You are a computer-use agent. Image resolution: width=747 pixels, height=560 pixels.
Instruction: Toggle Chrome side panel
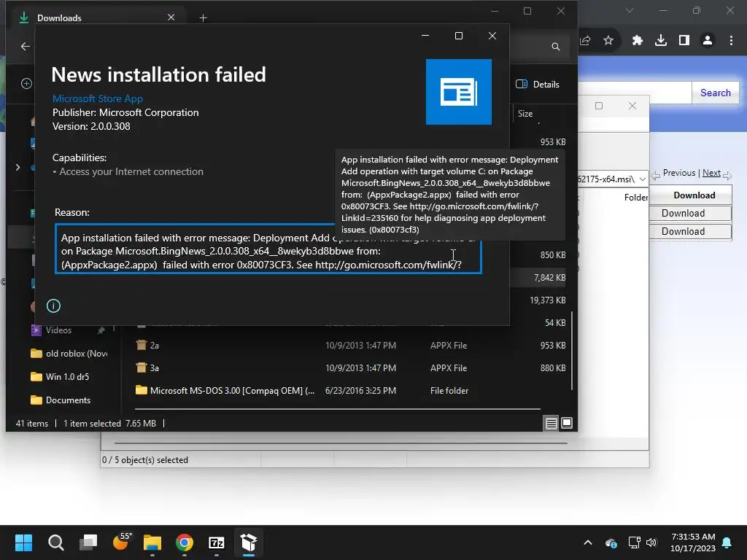[684, 41]
